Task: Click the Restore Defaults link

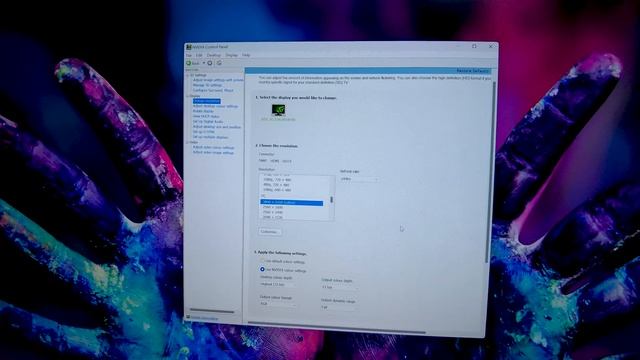Action: tap(472, 71)
